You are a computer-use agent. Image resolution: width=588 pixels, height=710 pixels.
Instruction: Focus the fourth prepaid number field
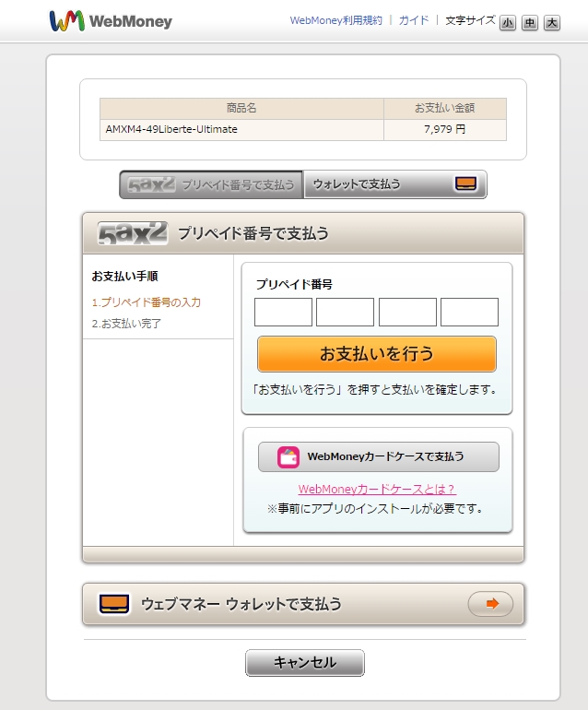[469, 312]
